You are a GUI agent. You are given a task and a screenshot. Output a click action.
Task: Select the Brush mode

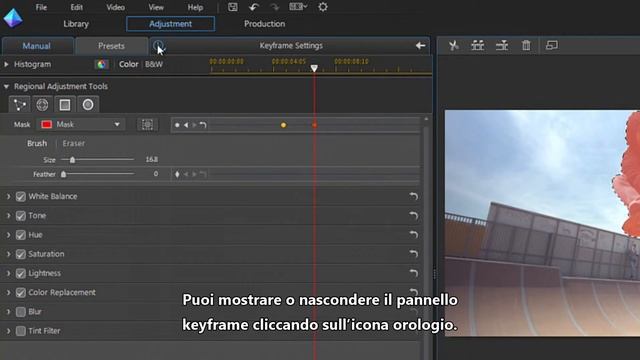click(37, 143)
